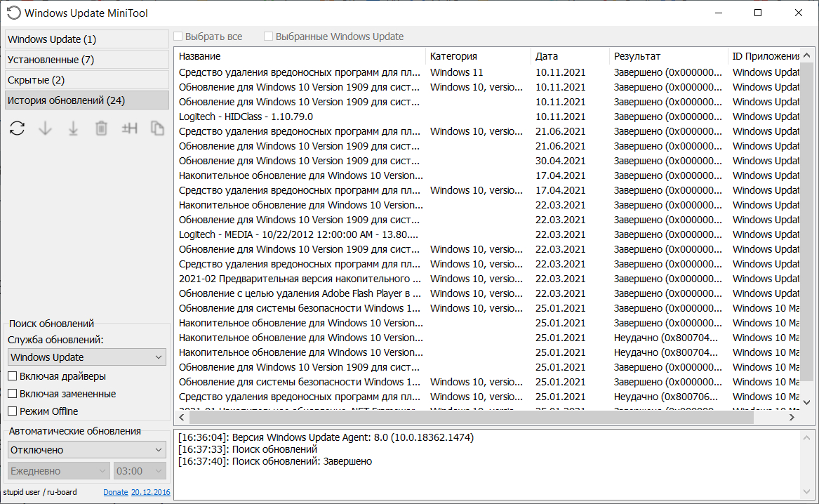This screenshot has height=504, width=819.
Task: Maximize the Windows Update MiniTool window
Action: pyautogui.click(x=758, y=13)
